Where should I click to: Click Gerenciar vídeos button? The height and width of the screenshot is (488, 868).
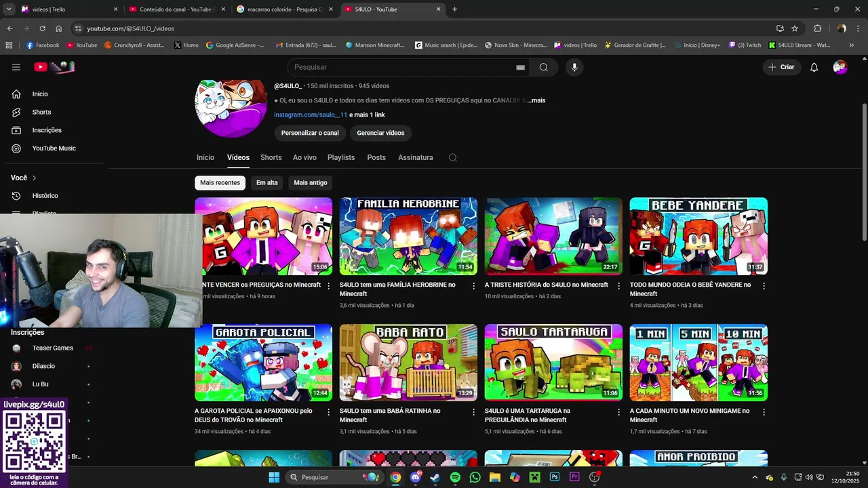pos(380,133)
